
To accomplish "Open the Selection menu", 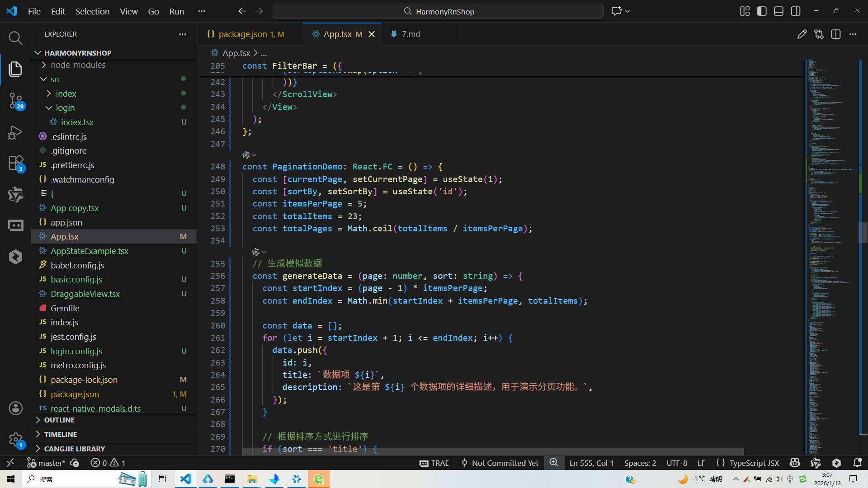I will point(92,11).
